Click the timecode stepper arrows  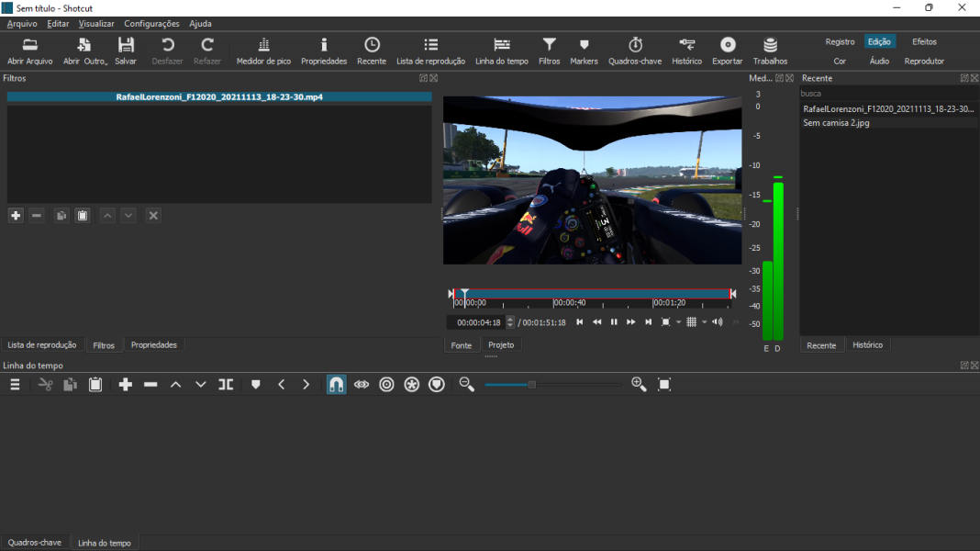click(x=510, y=322)
